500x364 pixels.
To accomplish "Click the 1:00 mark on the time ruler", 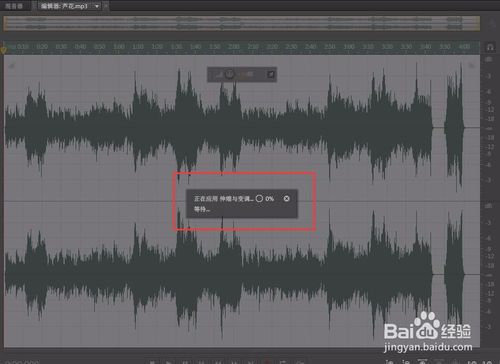I will 119,46.
